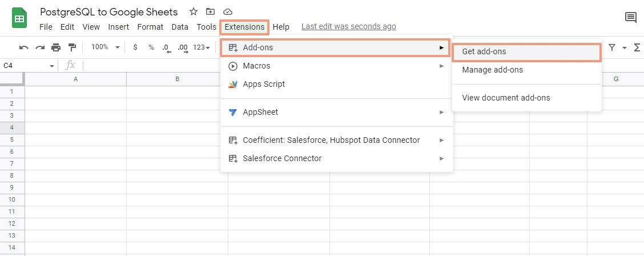Open the Google Sheets home icon

pos(20,18)
